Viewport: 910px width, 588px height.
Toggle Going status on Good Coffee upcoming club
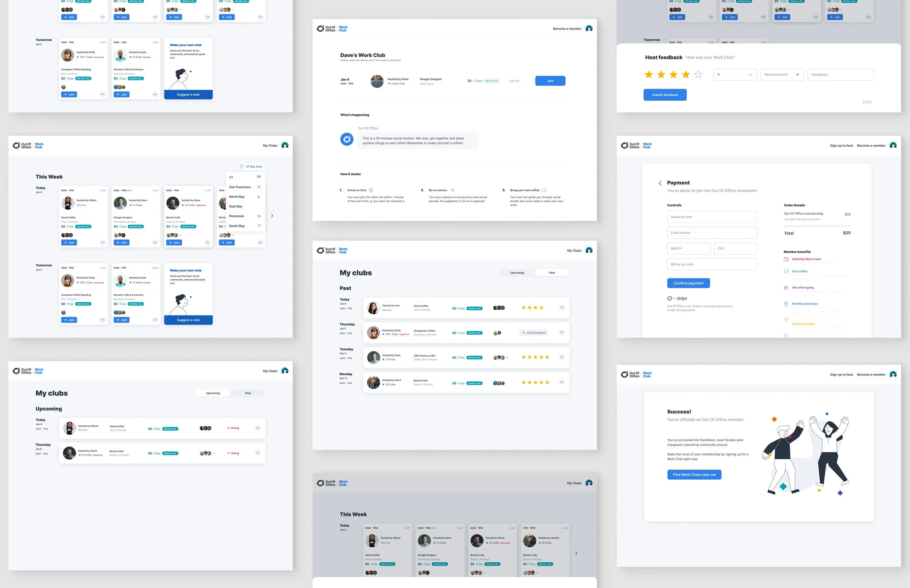233,428
